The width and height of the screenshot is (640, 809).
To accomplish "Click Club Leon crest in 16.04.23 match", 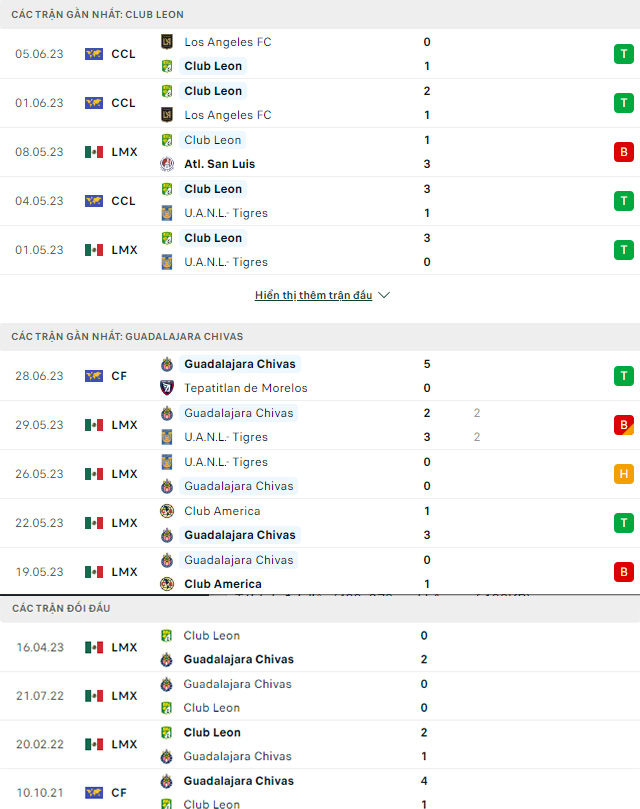I will point(167,635).
